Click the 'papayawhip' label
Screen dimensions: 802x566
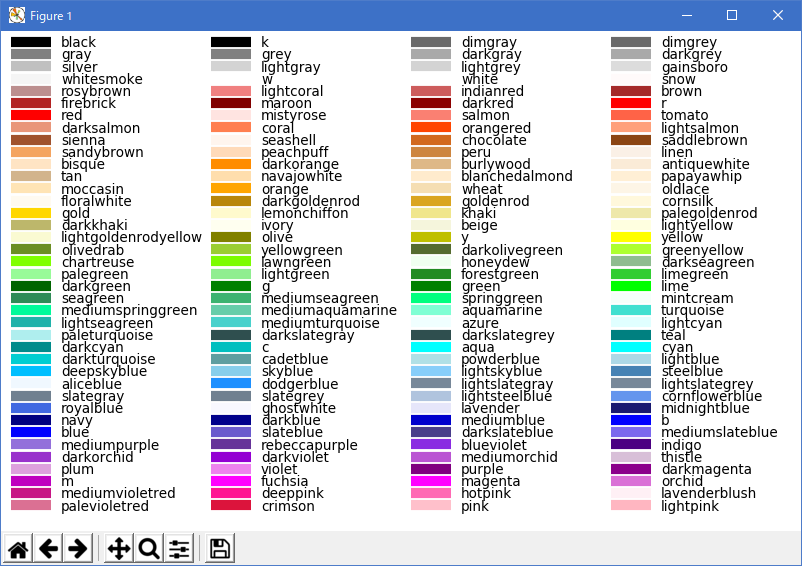point(701,177)
